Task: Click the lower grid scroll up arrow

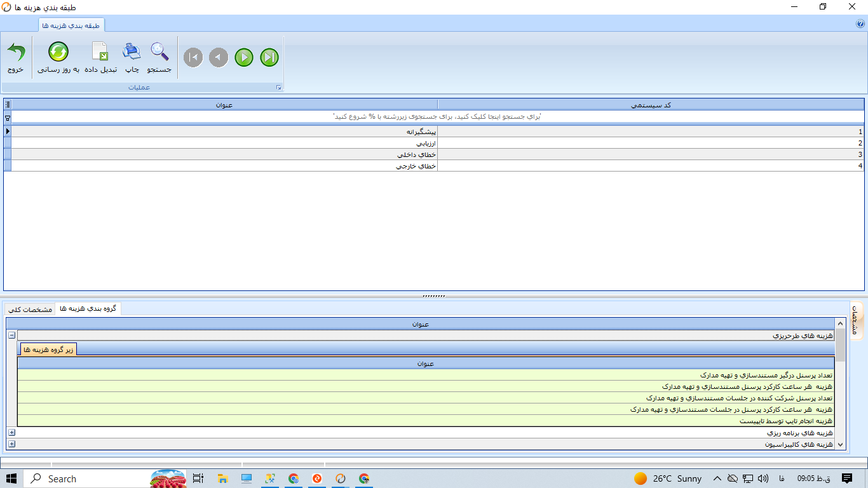Action: pyautogui.click(x=841, y=323)
